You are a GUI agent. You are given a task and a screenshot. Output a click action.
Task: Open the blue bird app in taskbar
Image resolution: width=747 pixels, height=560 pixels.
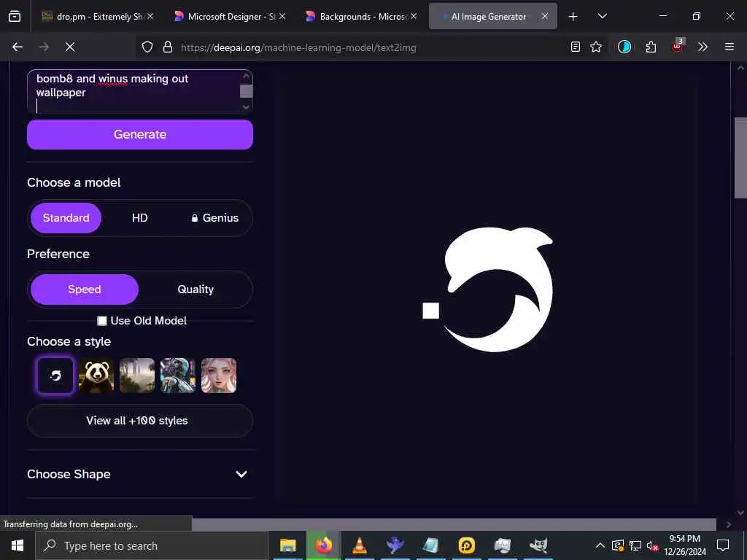pos(395,545)
